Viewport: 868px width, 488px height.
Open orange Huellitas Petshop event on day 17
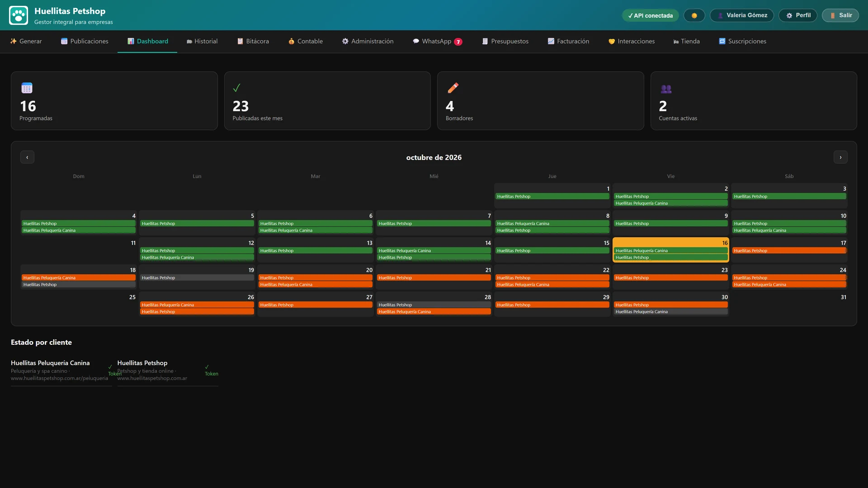pyautogui.click(x=789, y=251)
